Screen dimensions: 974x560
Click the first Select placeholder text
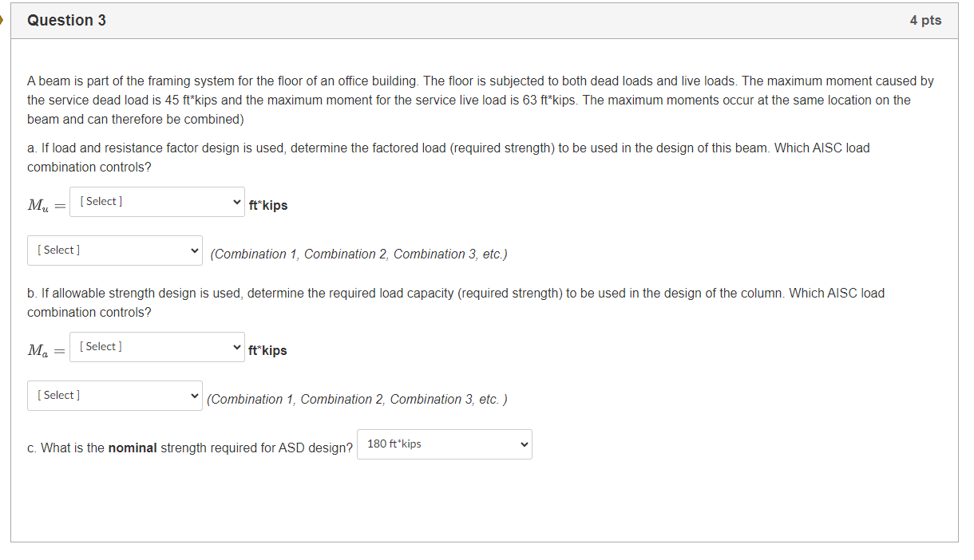[x=101, y=201]
